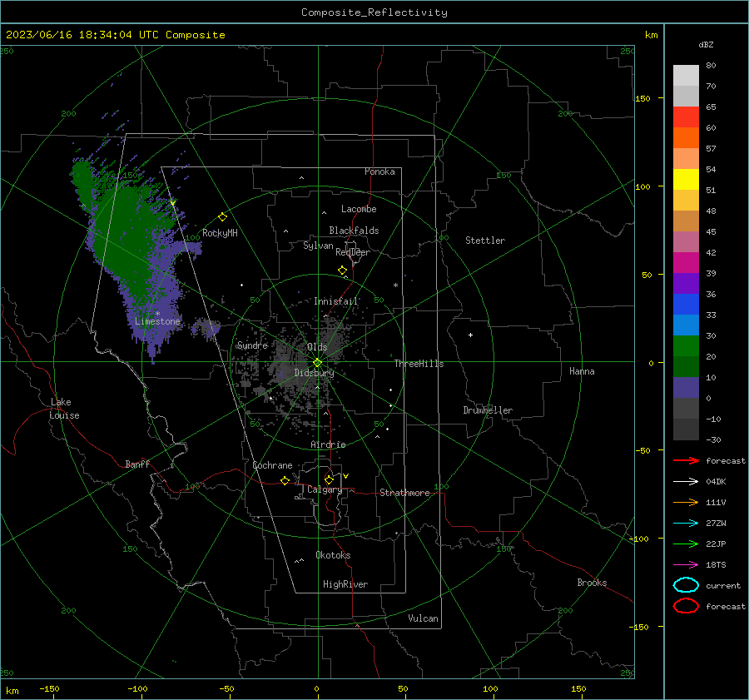
Task: Click the Lacombe town label
Action: click(x=359, y=209)
